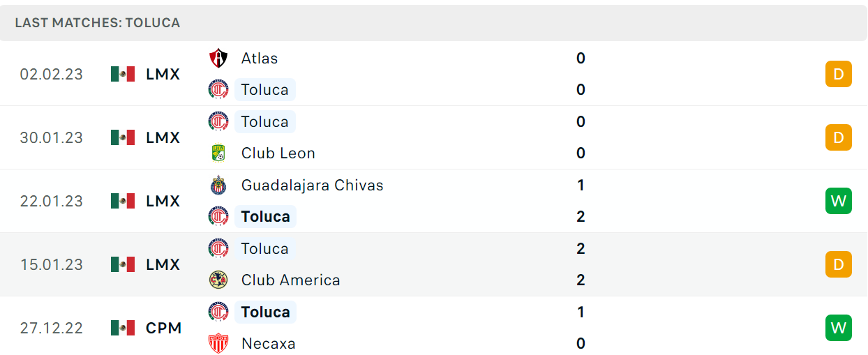Click the D result badge for Atlas match

(x=838, y=74)
